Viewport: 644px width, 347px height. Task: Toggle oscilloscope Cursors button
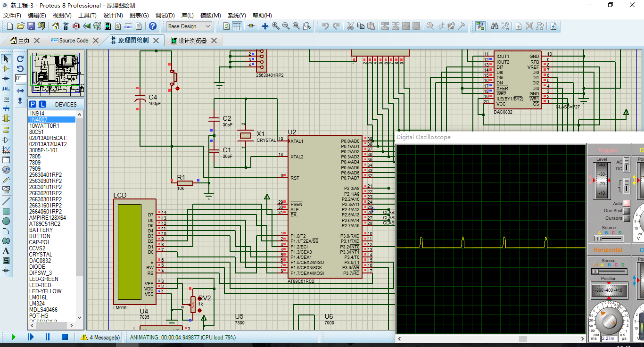(627, 218)
